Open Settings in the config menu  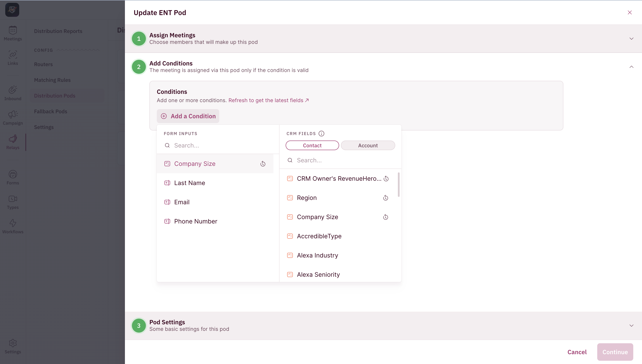click(x=44, y=127)
